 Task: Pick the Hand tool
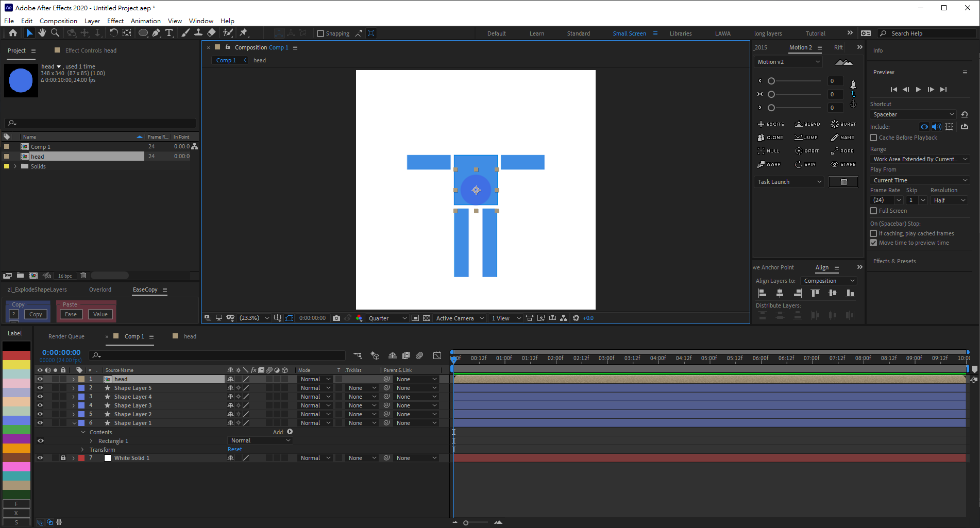[42, 33]
